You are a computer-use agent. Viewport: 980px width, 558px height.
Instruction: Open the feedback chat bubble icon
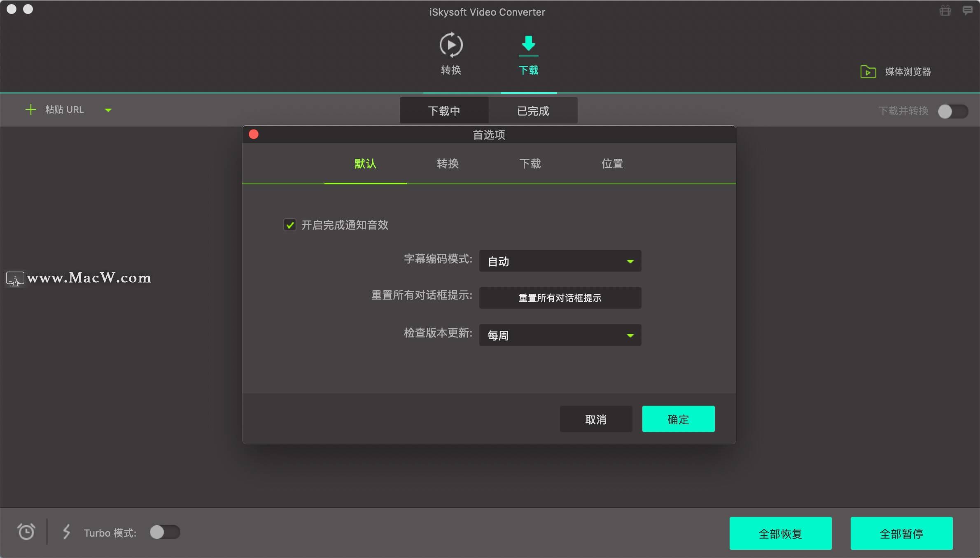[x=967, y=10]
